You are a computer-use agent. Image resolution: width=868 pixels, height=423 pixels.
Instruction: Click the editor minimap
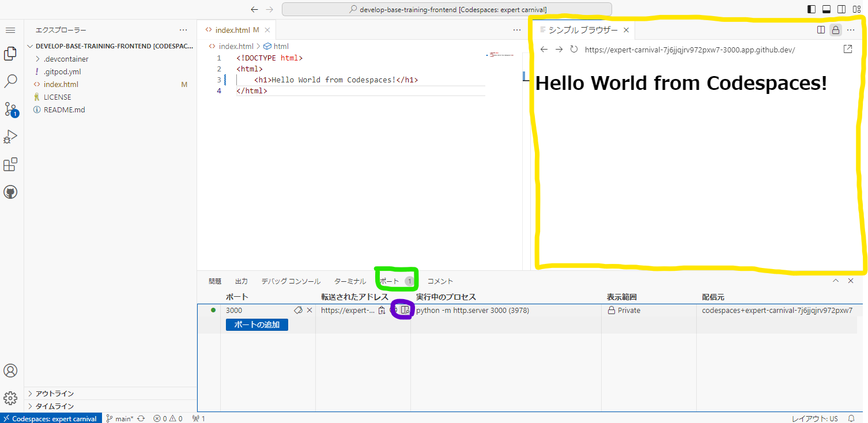pos(504,55)
